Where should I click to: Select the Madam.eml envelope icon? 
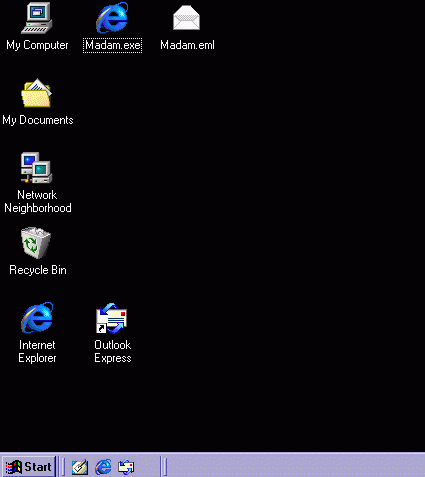(186, 18)
